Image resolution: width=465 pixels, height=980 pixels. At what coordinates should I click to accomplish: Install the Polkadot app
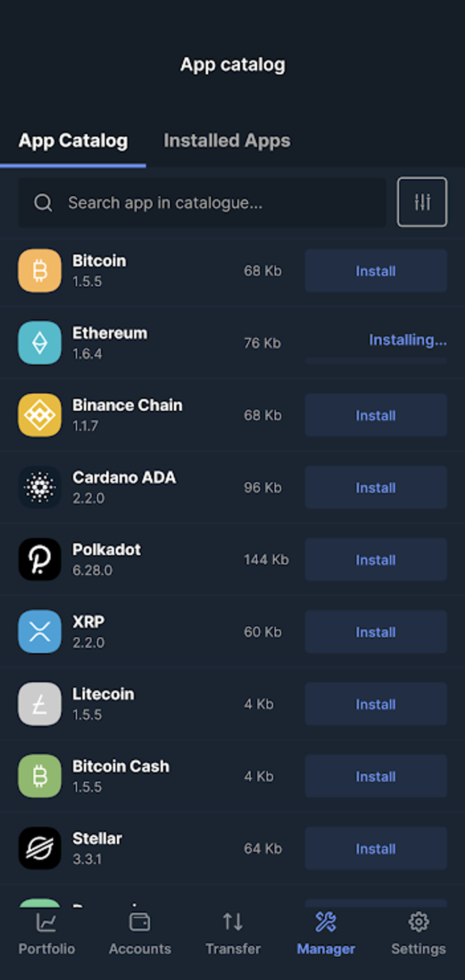[375, 560]
